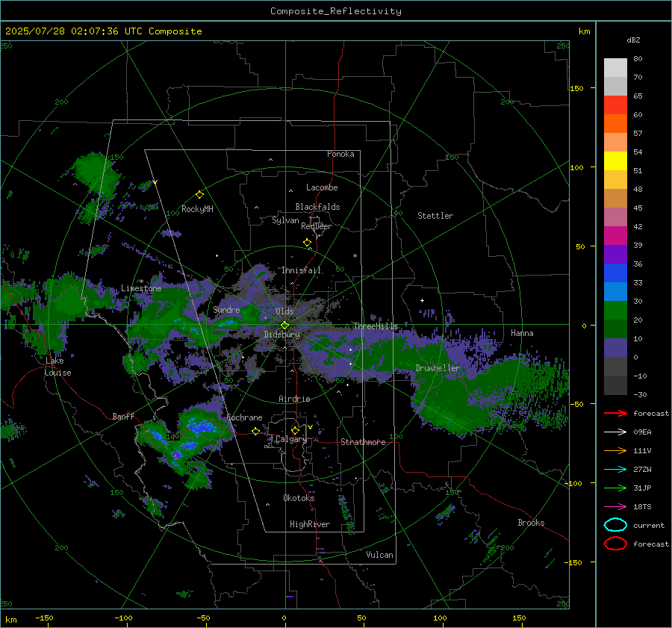Click the Composite_Reflectivity title
The width and height of the screenshot is (672, 628).
tap(335, 11)
